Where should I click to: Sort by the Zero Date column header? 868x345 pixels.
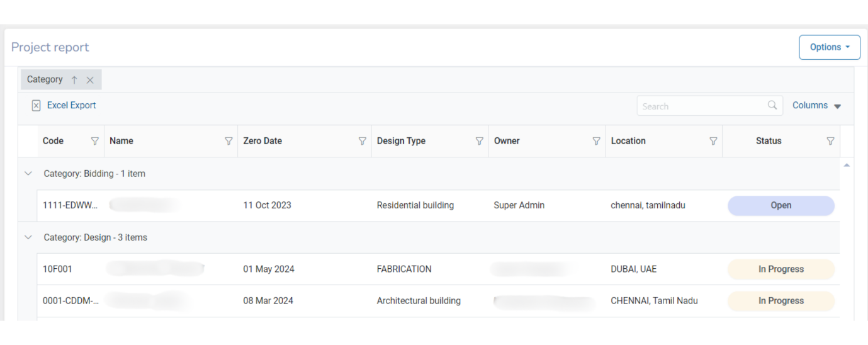pos(262,141)
